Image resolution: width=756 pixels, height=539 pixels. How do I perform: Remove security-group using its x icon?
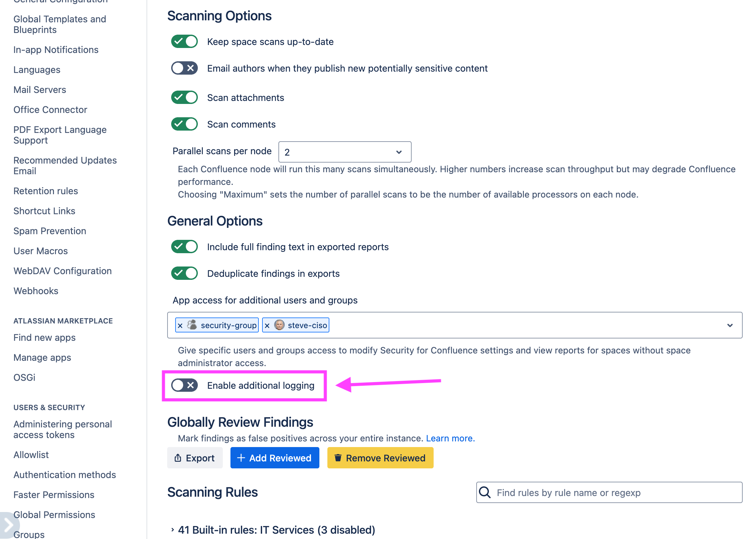pos(181,325)
